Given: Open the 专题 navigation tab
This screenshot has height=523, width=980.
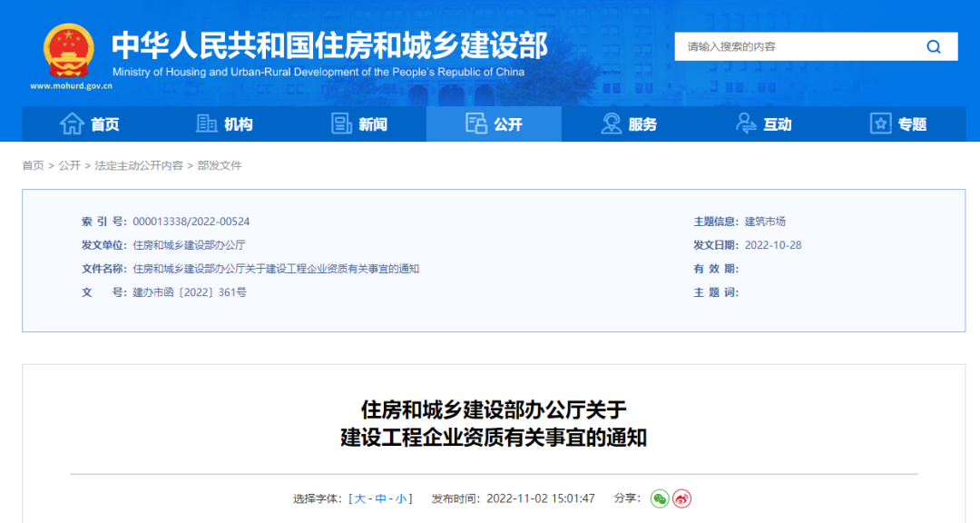Looking at the screenshot, I should point(898,123).
